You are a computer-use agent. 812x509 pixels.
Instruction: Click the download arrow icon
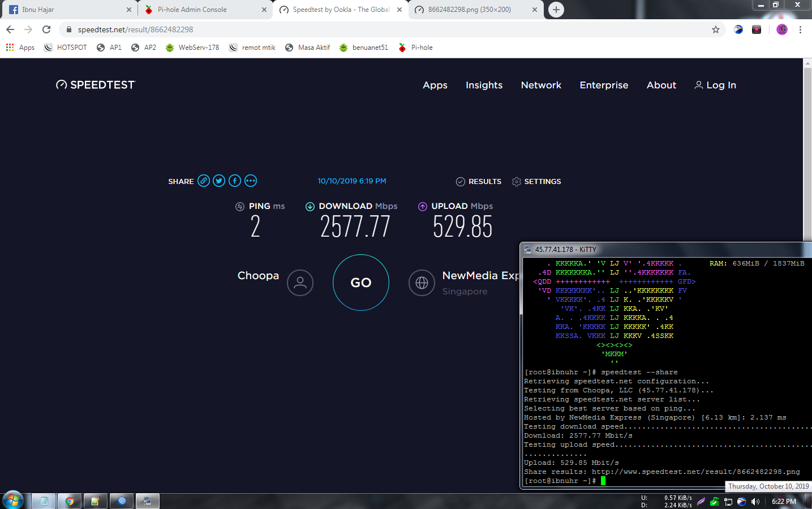click(310, 207)
